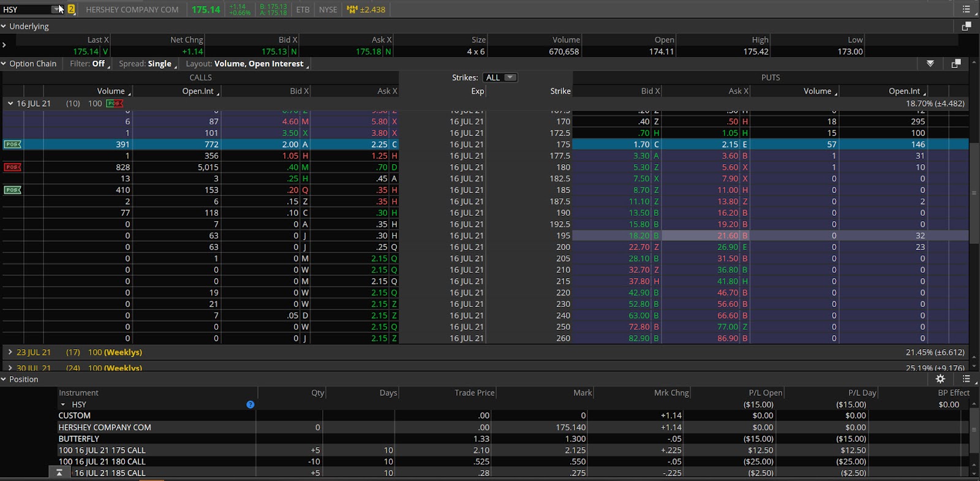
Task: Click the puts Volume column header
Action: coord(821,91)
